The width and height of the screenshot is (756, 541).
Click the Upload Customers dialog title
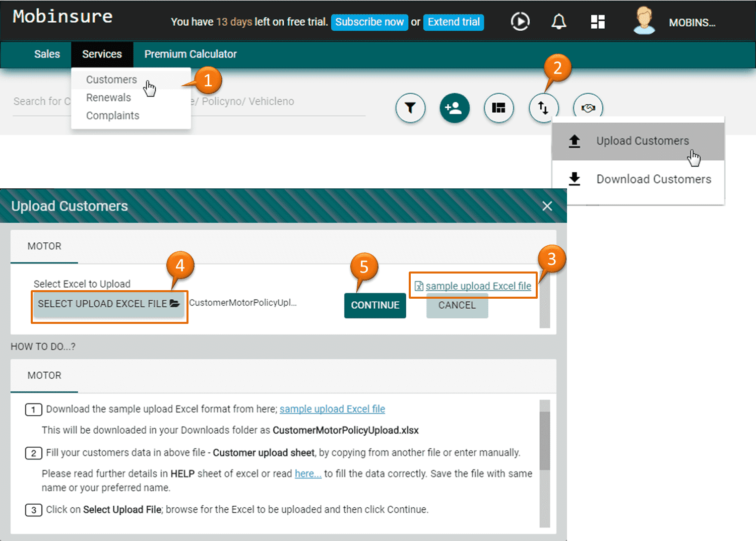(x=70, y=206)
